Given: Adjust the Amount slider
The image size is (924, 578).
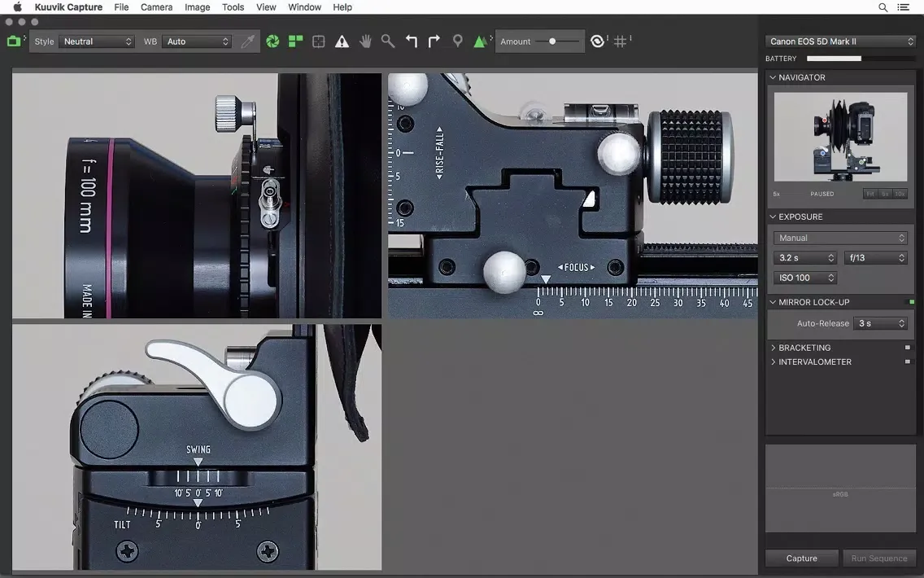Looking at the screenshot, I should (x=552, y=42).
